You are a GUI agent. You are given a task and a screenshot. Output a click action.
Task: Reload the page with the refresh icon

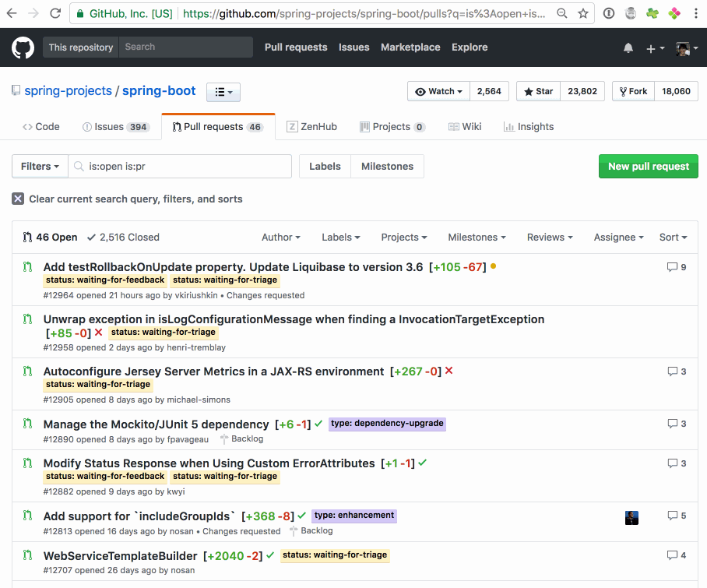(x=55, y=13)
